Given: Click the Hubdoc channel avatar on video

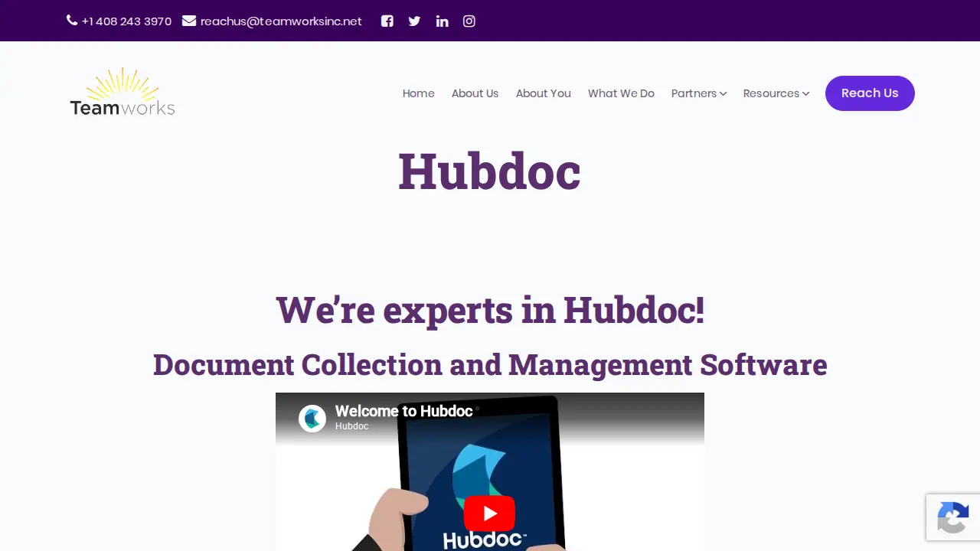Looking at the screenshot, I should 312,419.
